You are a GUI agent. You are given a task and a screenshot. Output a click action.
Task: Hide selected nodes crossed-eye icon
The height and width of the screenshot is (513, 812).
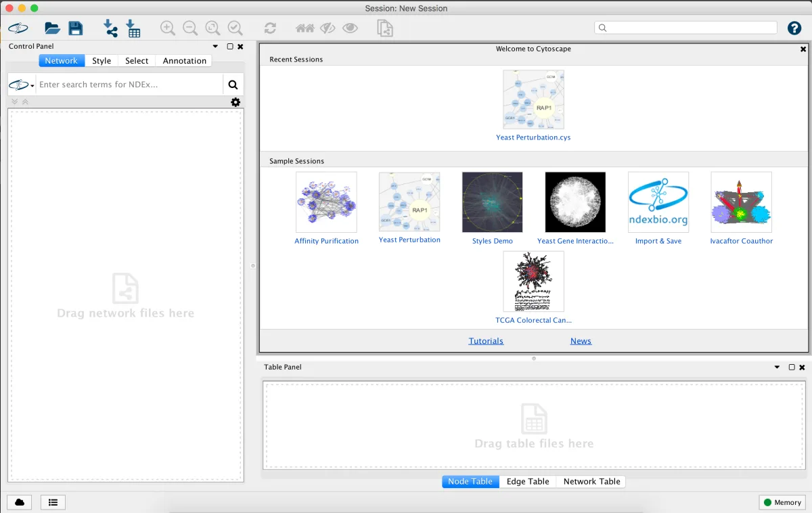tap(328, 28)
